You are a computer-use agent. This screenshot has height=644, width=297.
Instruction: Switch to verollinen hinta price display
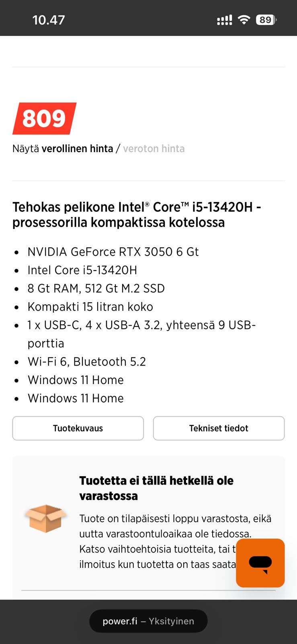tap(77, 149)
